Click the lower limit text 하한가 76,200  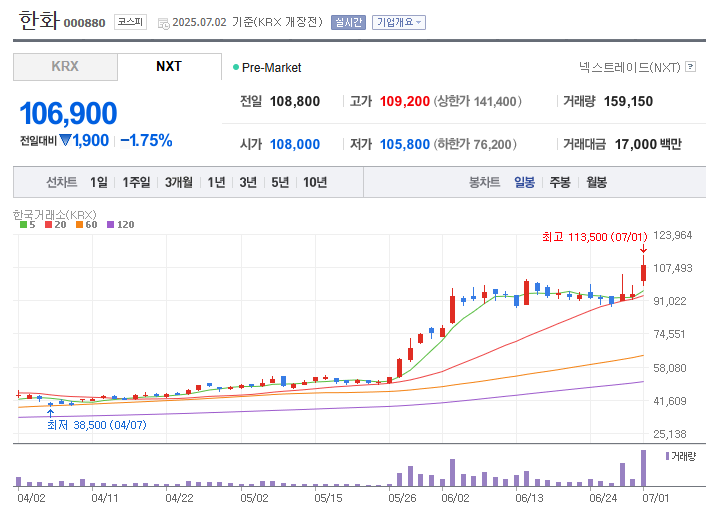point(475,144)
